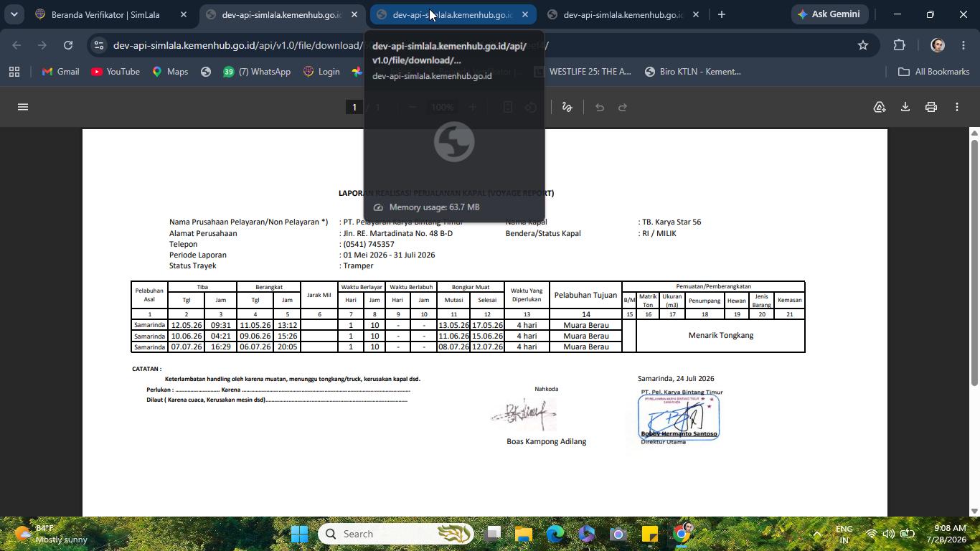The height and width of the screenshot is (551, 980).
Task: Open the Gmail bookmark
Action: click(x=61, y=72)
